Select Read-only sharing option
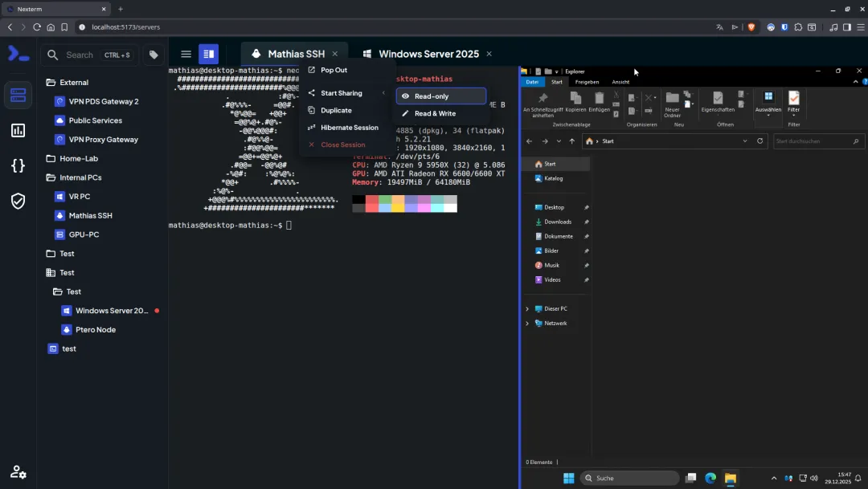 (441, 96)
